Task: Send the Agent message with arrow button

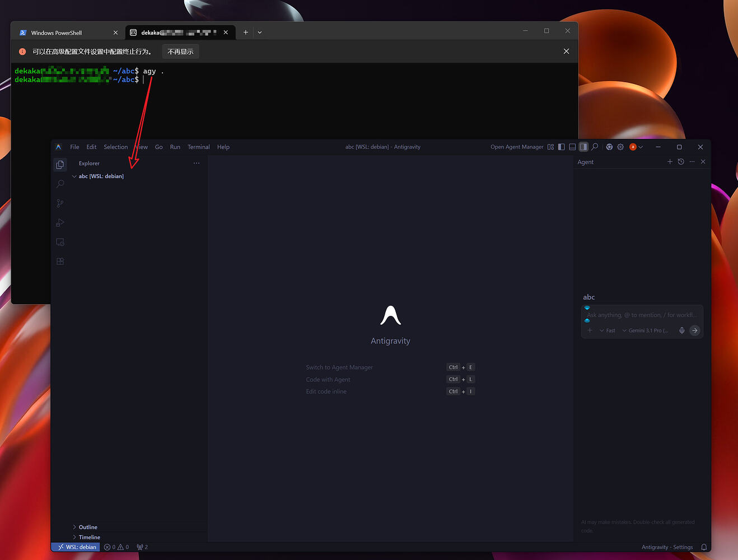Action: [695, 330]
